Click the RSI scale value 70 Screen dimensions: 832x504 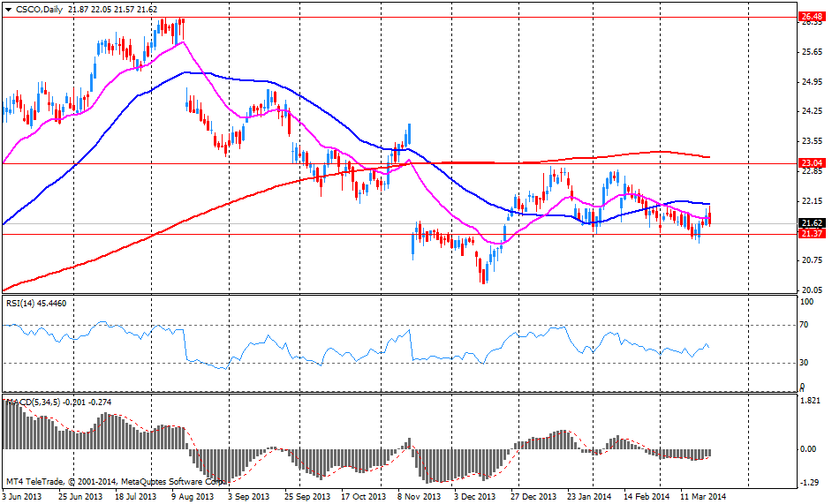point(805,325)
